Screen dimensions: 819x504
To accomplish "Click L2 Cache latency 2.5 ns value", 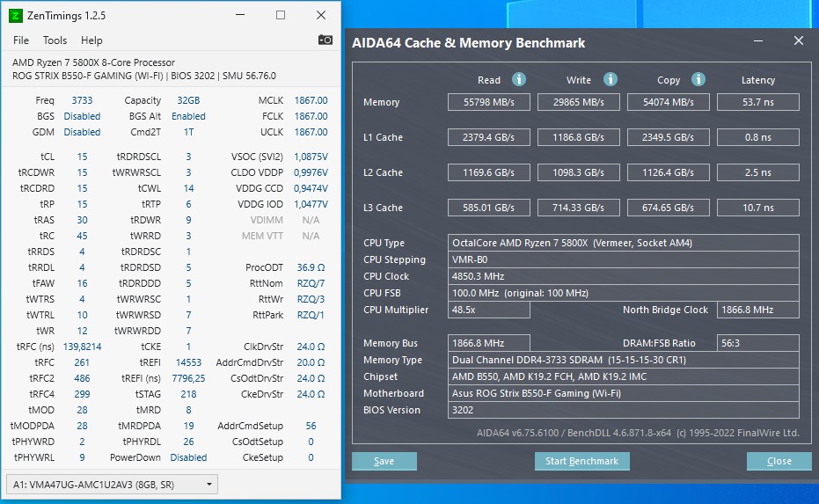I will 758,172.
